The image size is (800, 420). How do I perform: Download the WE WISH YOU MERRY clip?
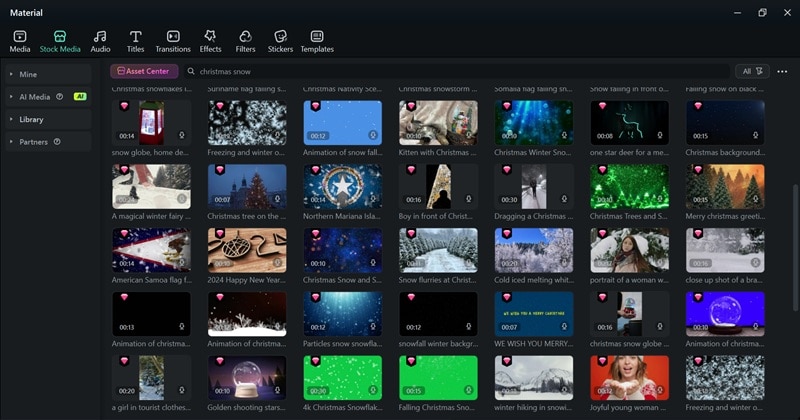(564, 327)
